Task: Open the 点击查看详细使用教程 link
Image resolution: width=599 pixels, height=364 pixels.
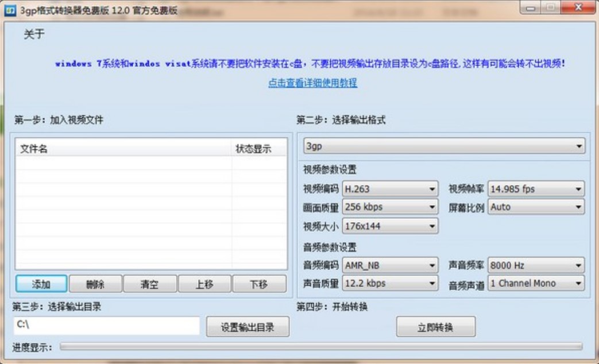Action: coord(312,83)
